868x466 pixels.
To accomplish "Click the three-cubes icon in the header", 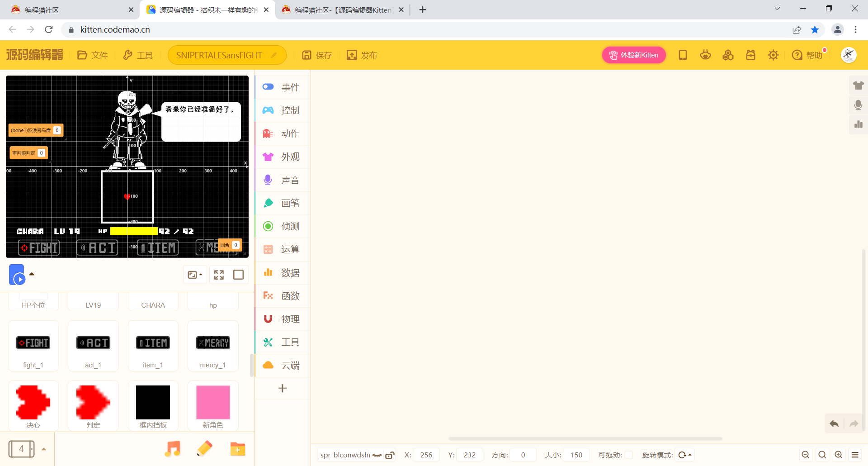I will point(728,55).
